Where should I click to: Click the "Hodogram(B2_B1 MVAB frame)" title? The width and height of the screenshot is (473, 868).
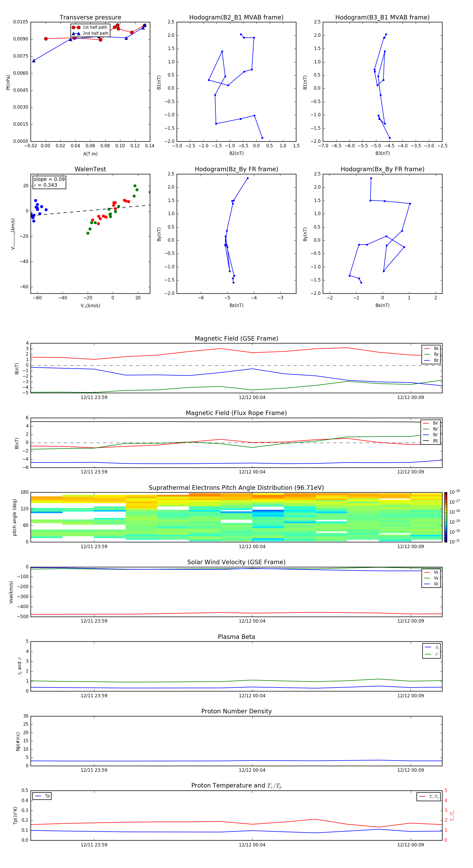pos(236,18)
